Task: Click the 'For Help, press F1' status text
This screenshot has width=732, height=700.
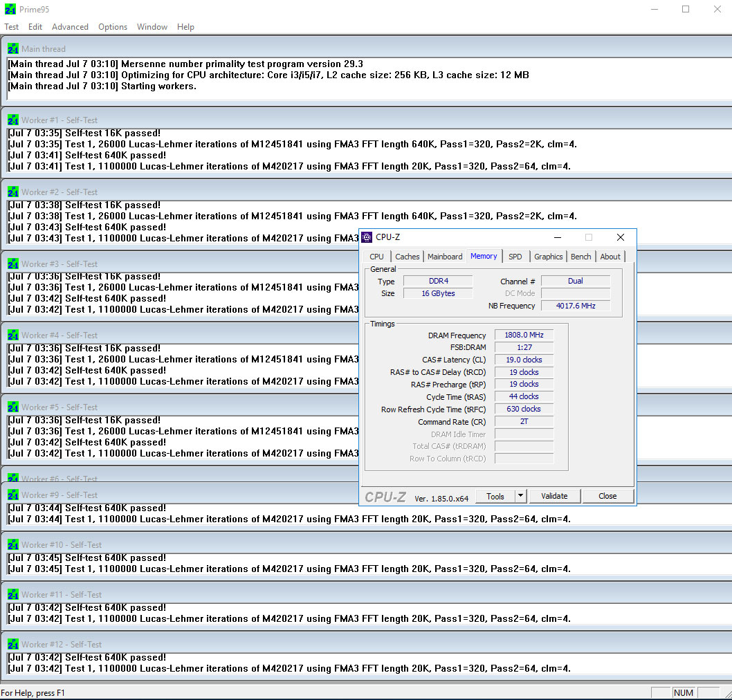Action: [x=33, y=693]
